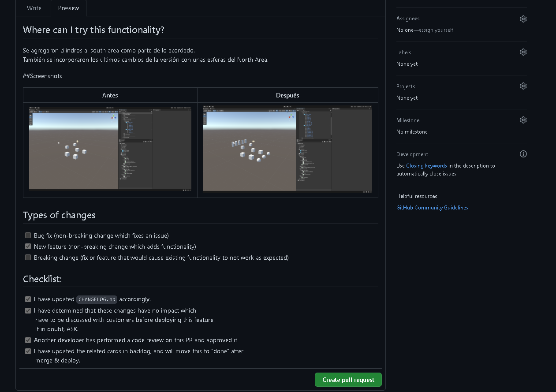Check the Breaking change checkbox
Image resolution: width=556 pixels, height=392 pixels.
click(28, 258)
